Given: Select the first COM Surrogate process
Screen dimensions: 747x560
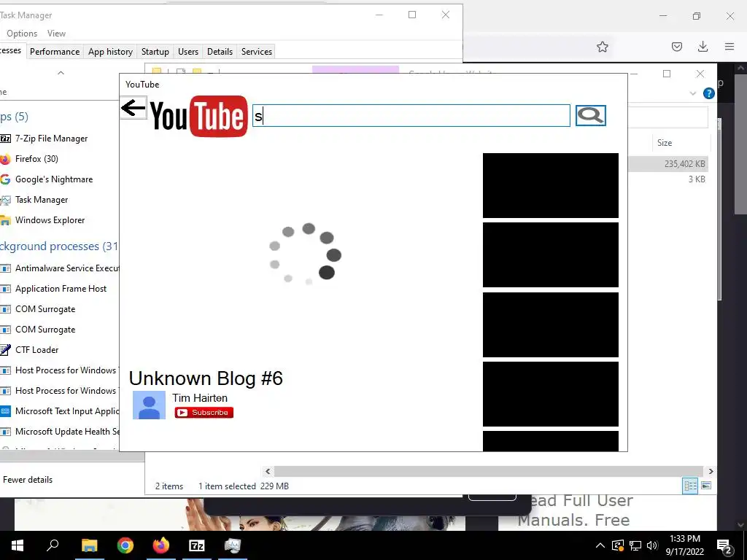Looking at the screenshot, I should coord(60,309).
